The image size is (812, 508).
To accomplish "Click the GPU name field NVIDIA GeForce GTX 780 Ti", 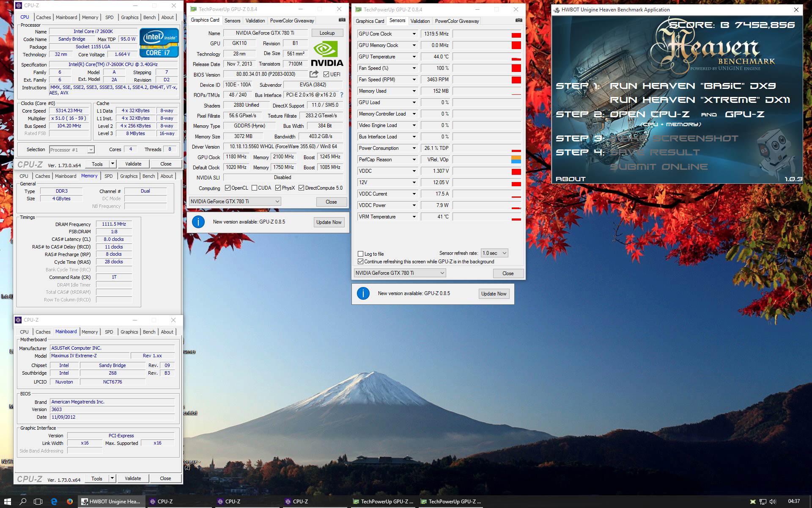I will click(266, 33).
